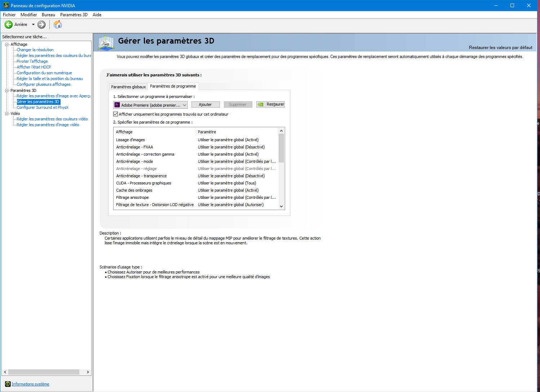Image resolution: width=540 pixels, height=392 pixels.
Task: Open 'Changer la résolution' task
Action: click(35, 50)
